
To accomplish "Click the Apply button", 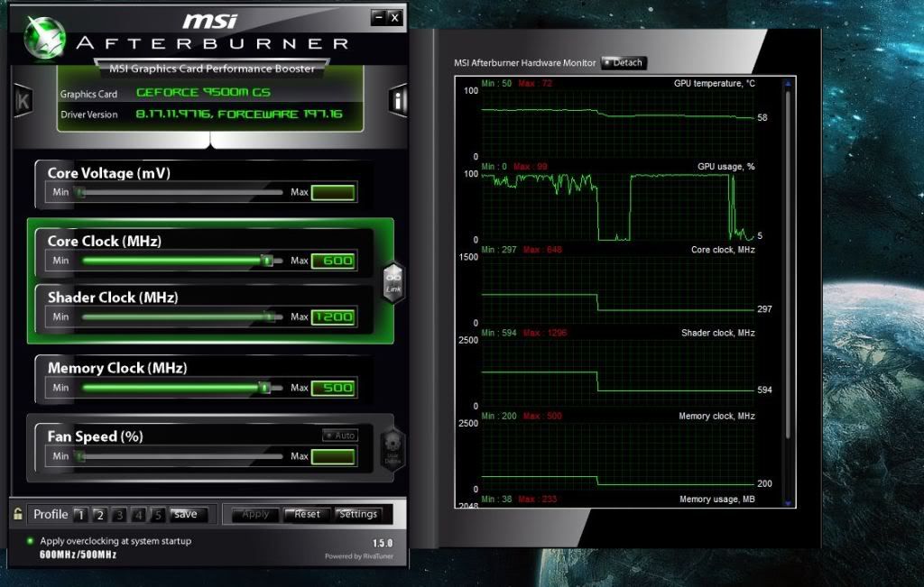I will tap(254, 515).
